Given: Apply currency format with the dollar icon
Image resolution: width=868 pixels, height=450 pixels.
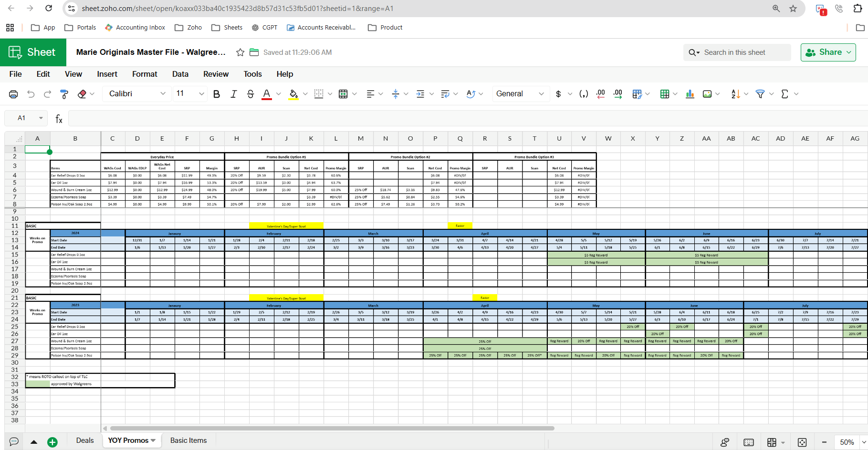Looking at the screenshot, I should (x=558, y=94).
